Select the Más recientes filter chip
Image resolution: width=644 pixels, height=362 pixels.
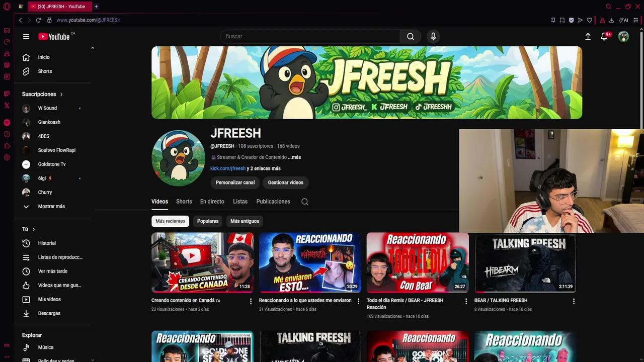click(x=170, y=221)
